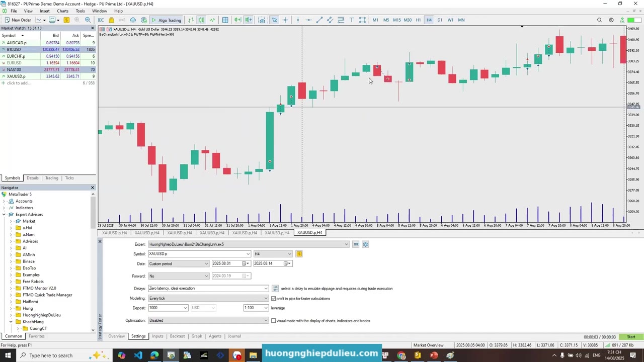Draw a vertical line on the chart
This screenshot has height=362, width=644.
click(x=298, y=20)
